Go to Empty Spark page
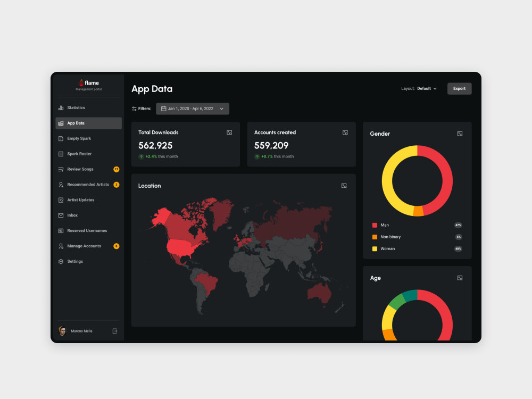Viewport: 532px width, 399px height. pyautogui.click(x=88, y=138)
